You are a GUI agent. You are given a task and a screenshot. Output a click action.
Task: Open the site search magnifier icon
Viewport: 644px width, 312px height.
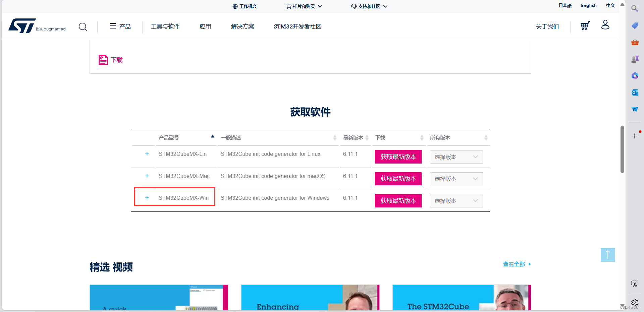point(83,26)
